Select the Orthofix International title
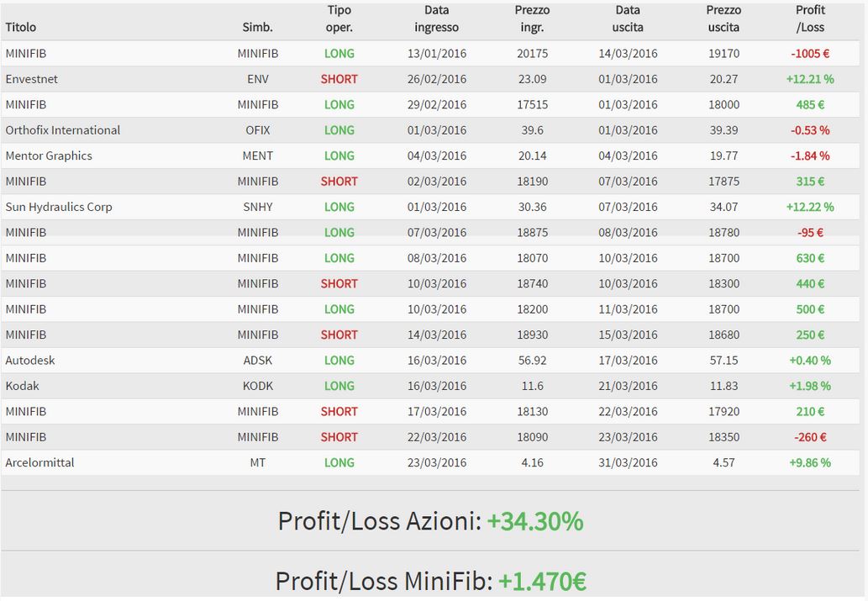This screenshot has width=868, height=601. point(62,130)
